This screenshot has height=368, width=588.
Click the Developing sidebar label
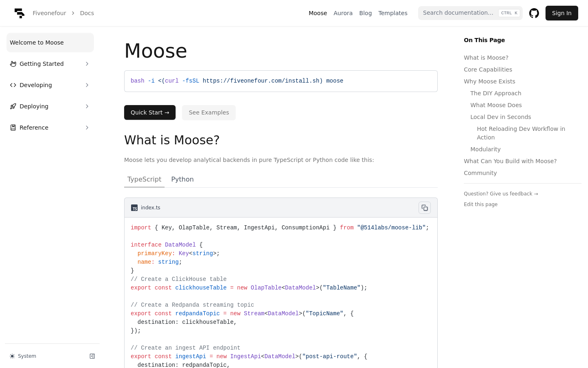(x=36, y=85)
